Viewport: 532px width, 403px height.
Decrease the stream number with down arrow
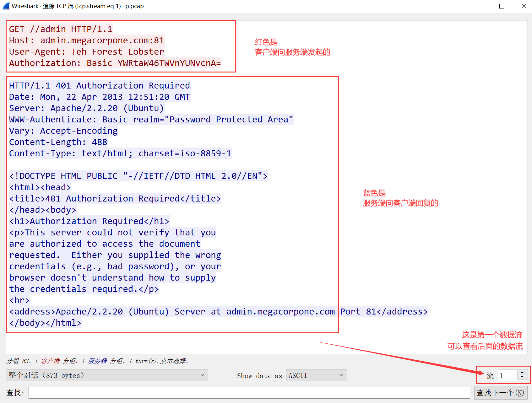(522, 378)
